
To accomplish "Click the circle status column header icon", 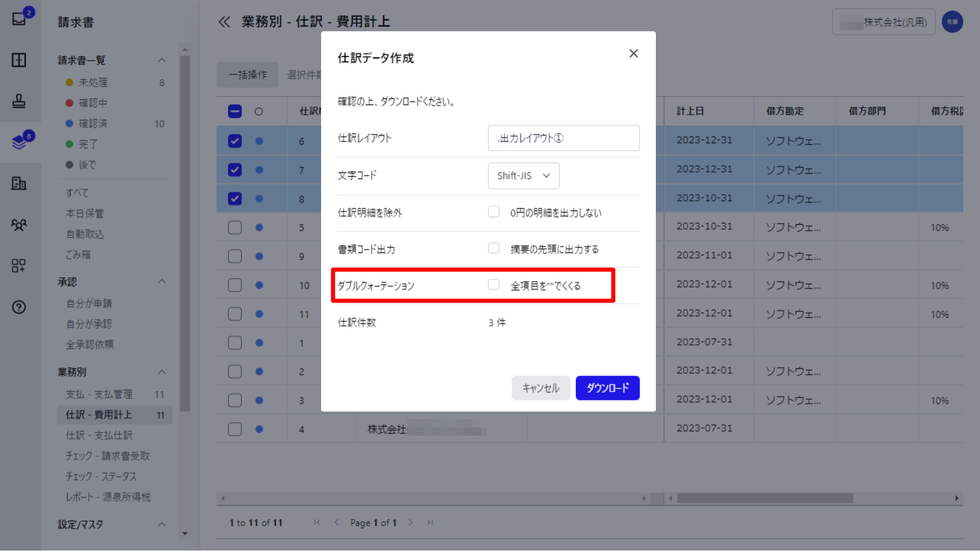I will coord(259,112).
